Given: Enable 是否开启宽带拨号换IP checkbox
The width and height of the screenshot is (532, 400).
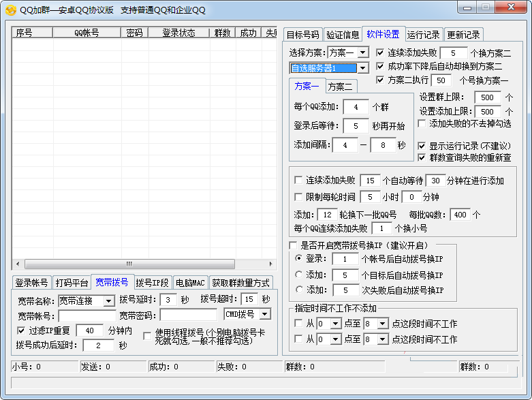Looking at the screenshot, I should click(293, 245).
